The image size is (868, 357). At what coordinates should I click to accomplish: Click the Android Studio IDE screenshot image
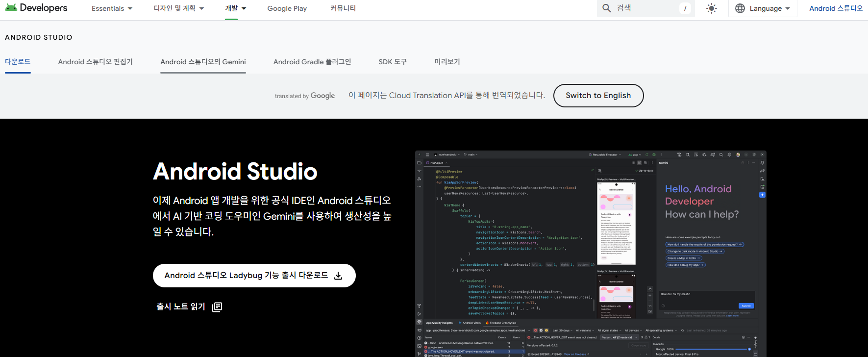point(591,254)
